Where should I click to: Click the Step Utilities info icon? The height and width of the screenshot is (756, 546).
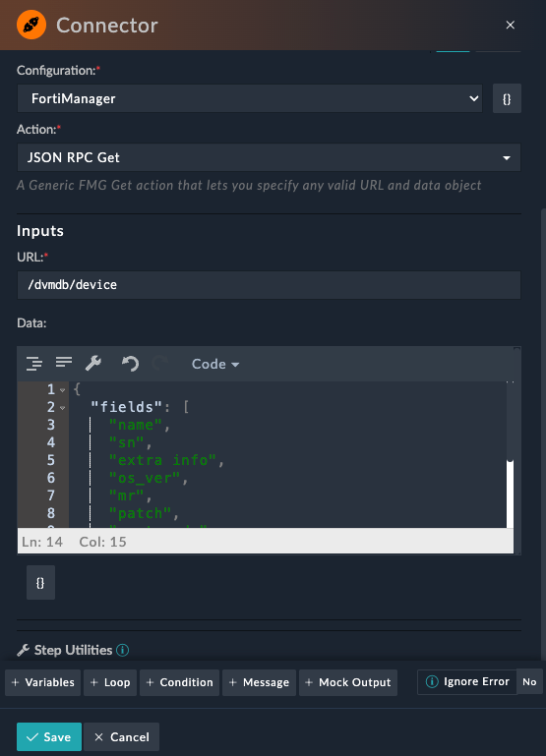coord(123,650)
